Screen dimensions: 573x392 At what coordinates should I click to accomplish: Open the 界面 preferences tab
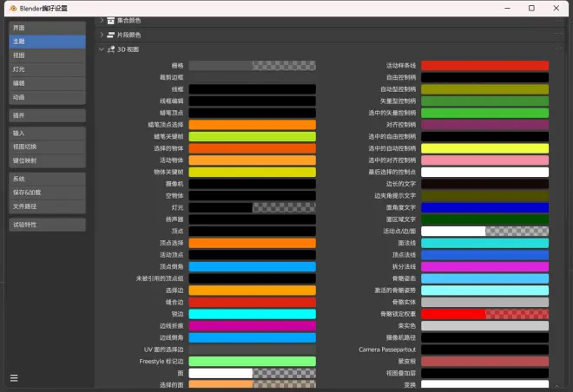coord(47,28)
